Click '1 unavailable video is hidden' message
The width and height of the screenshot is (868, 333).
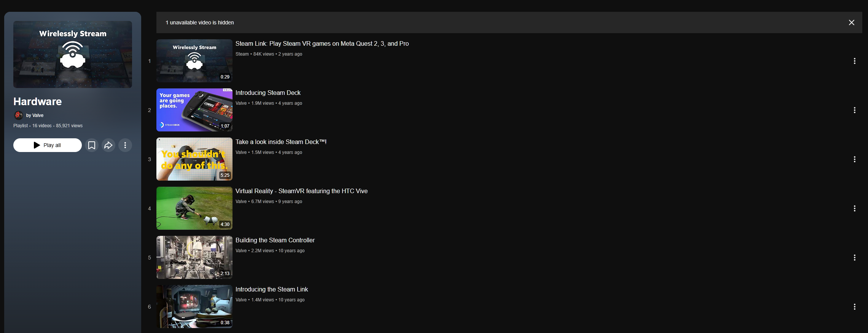tap(200, 22)
